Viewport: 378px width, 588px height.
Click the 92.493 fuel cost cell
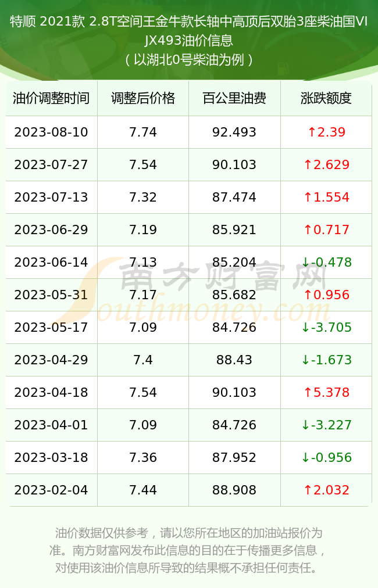234,132
